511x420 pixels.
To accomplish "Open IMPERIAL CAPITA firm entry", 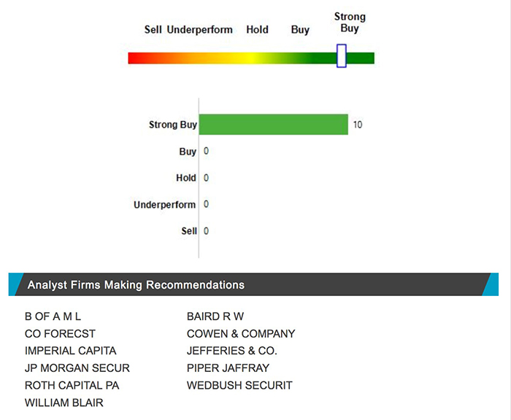I will 70,351.
